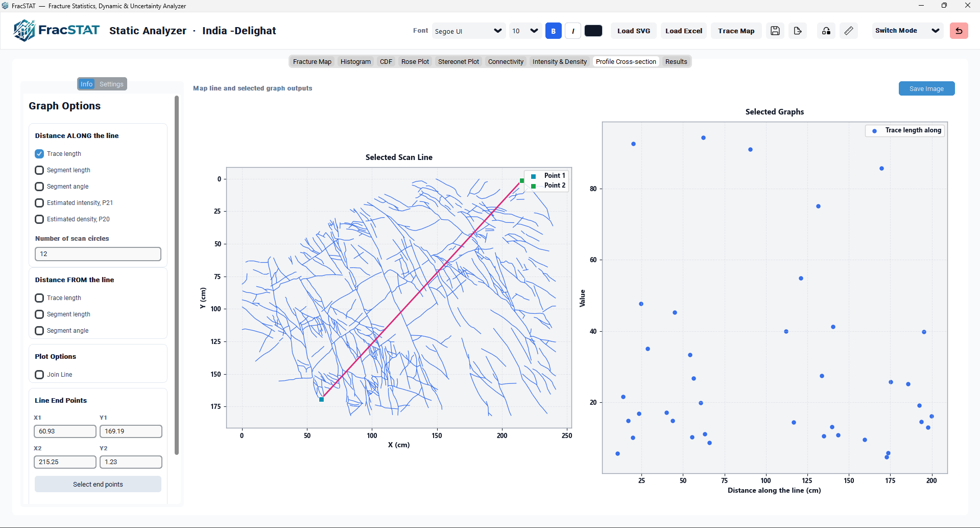Minimize the FracSTAT window
The width and height of the screenshot is (980, 528).
coord(921,6)
